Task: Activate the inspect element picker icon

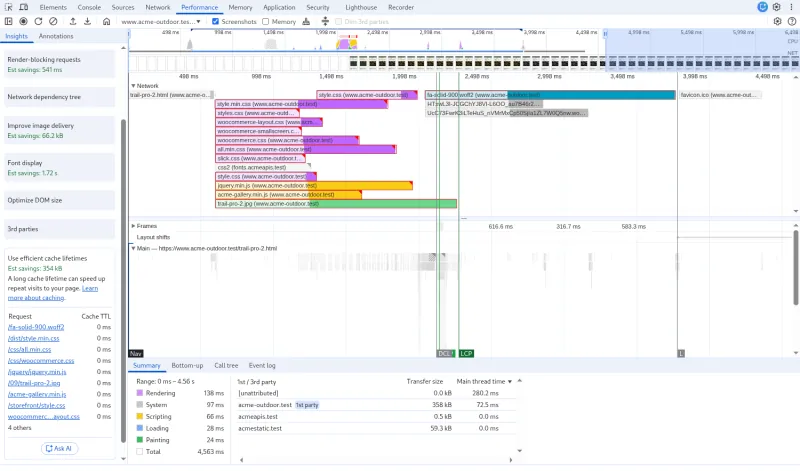Action: click(x=9, y=7)
